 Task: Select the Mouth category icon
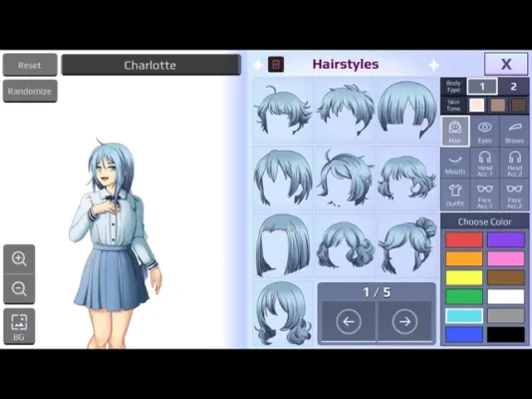(455, 164)
